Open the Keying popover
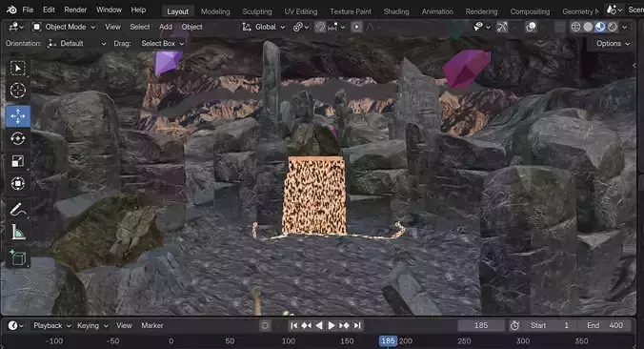 92,325
